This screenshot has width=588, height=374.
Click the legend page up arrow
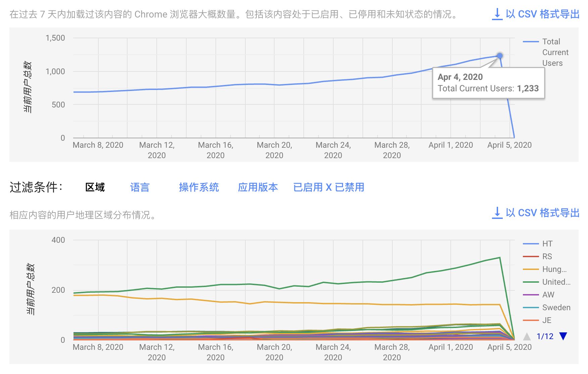[527, 336]
